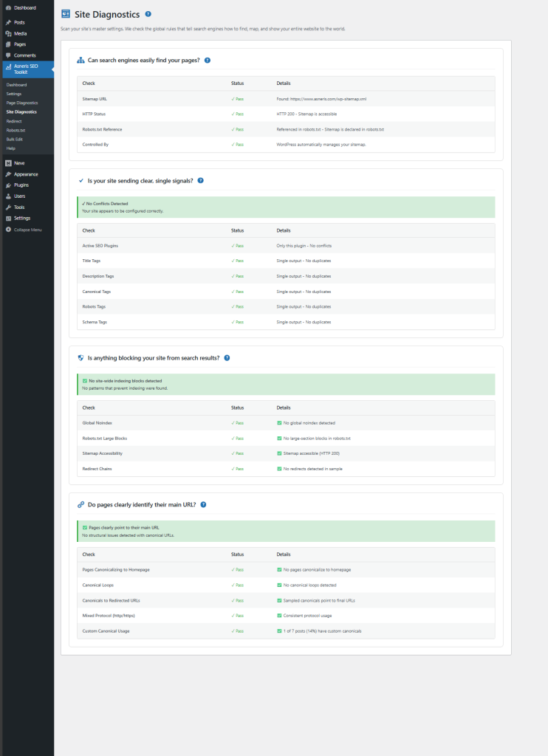The height and width of the screenshot is (756, 548).
Task: Click No site-wide indexing blocks notice
Action: (286, 384)
